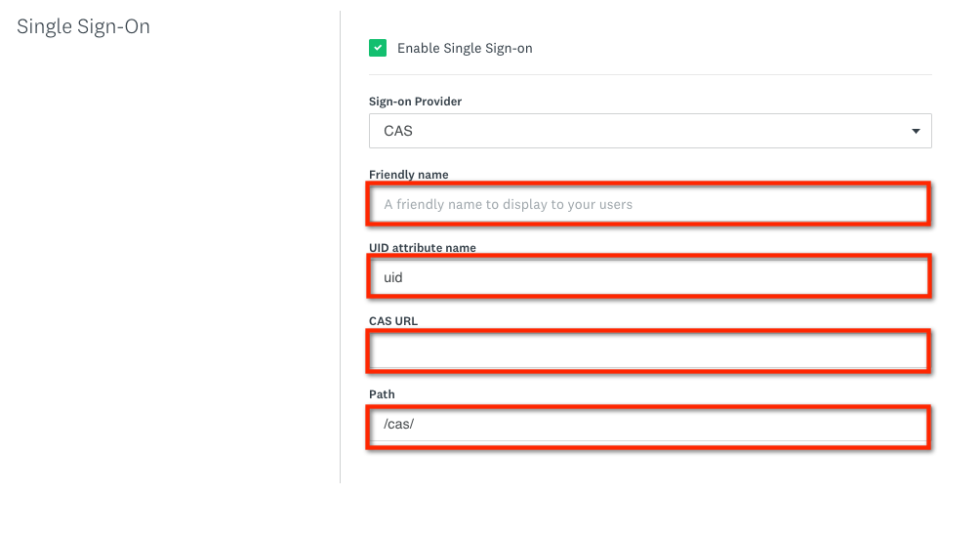Click the vertical divider beside the form
The height and width of the screenshot is (536, 980).
point(340,244)
